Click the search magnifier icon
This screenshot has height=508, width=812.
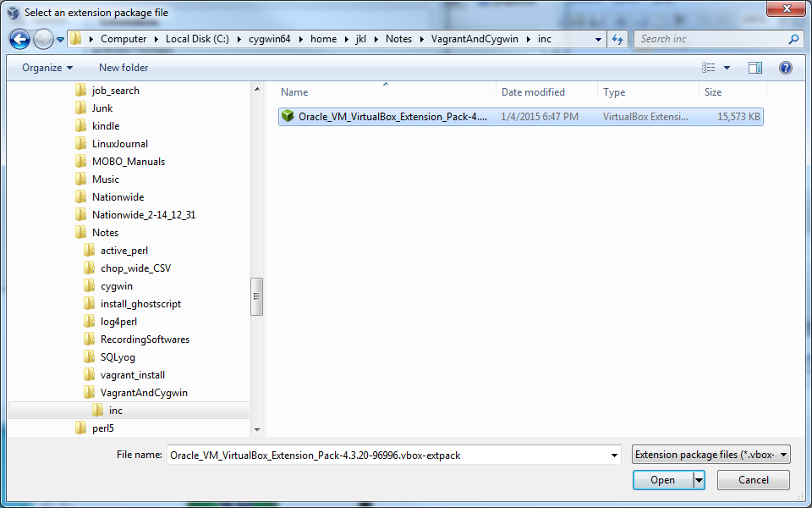[x=793, y=39]
